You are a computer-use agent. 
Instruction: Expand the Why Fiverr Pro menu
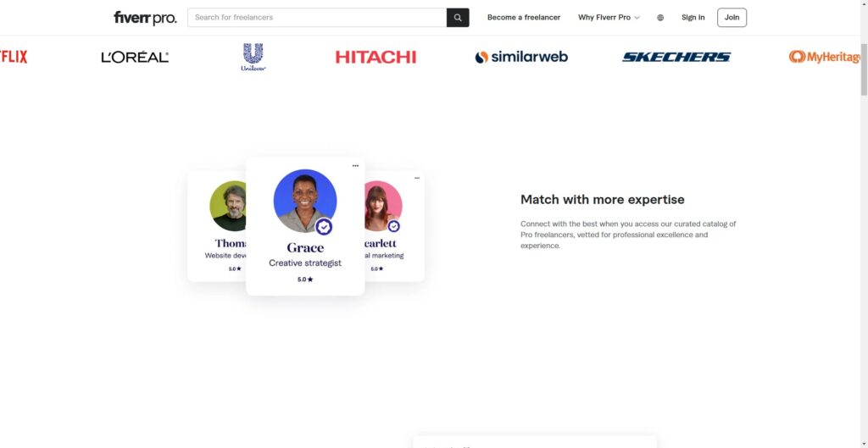[x=609, y=18]
